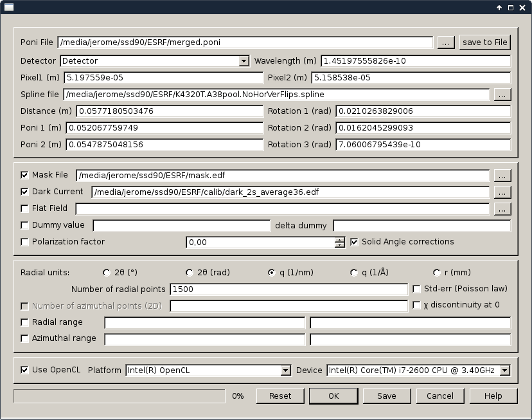Viewport: 532px width, 420px height.
Task: Click the browse button next to Poni File
Action: [446, 42]
